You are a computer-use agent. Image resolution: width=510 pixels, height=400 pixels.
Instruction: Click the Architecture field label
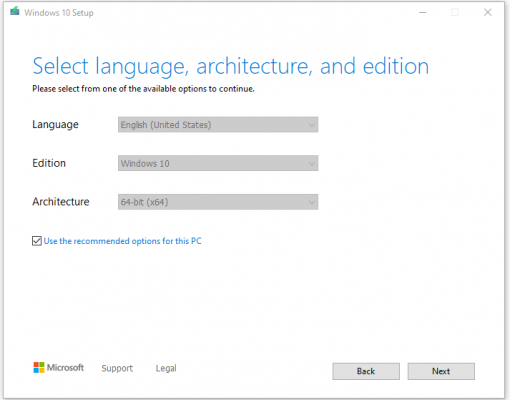coord(61,202)
